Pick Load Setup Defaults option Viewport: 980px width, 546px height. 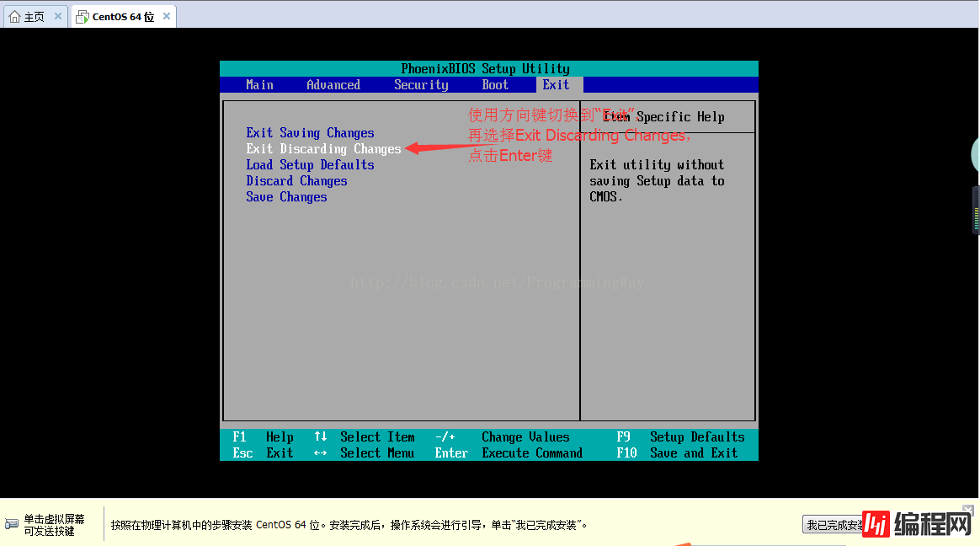[310, 165]
